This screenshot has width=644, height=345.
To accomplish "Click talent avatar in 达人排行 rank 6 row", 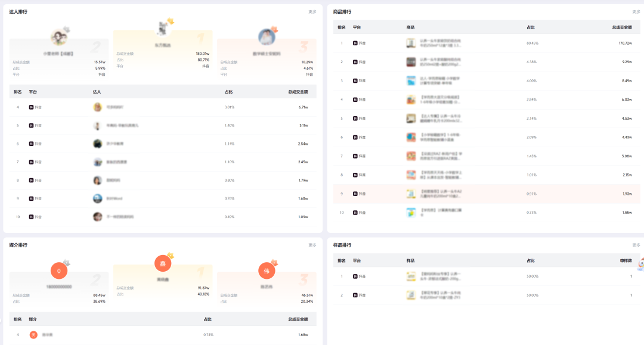I will pyautogui.click(x=97, y=144).
